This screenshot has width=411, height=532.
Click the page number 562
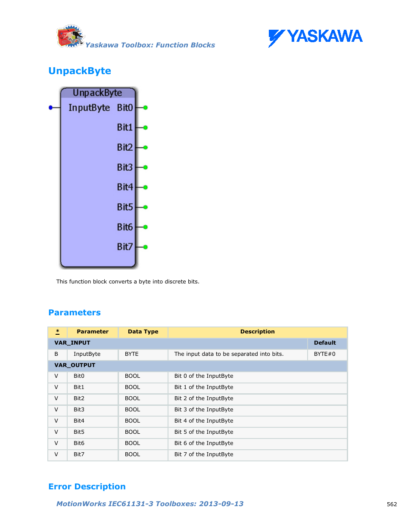pyautogui.click(x=392, y=504)
